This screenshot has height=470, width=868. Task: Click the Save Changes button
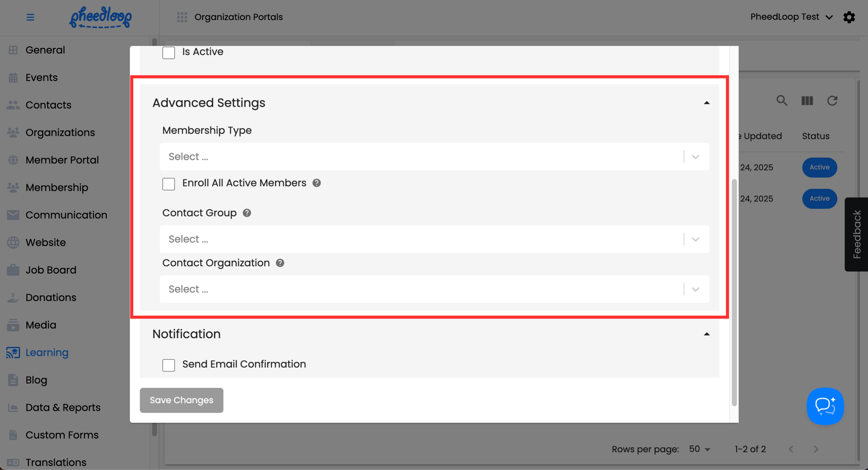pos(181,400)
